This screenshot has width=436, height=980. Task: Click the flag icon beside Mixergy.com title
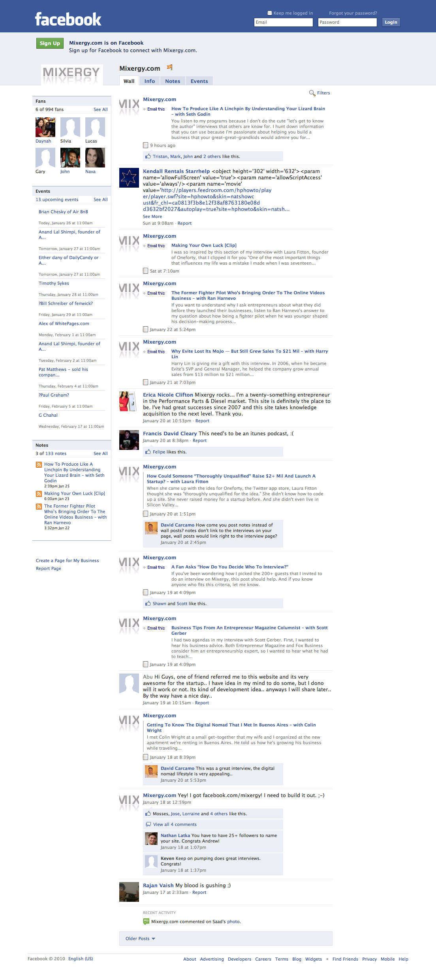[169, 68]
